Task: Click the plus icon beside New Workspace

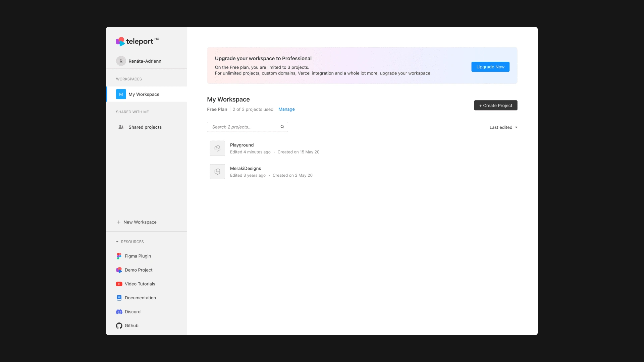Action: [x=119, y=222]
